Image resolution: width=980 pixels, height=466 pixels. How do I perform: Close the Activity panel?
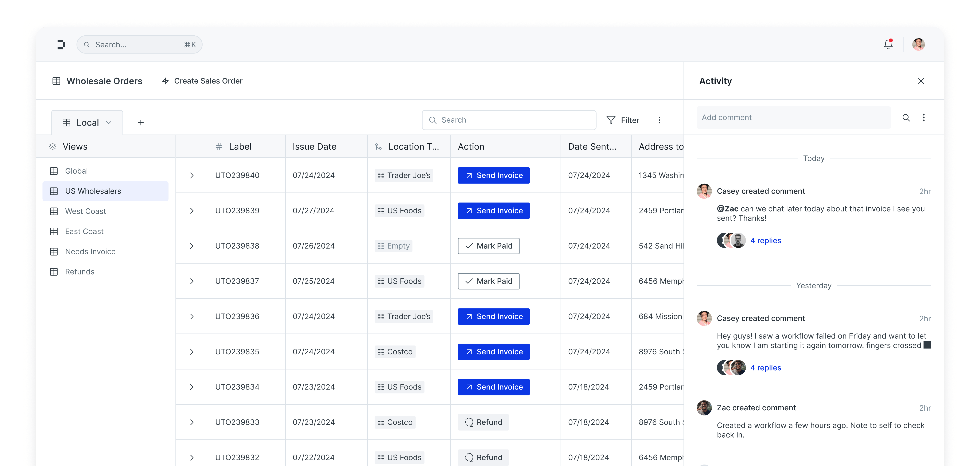(921, 81)
